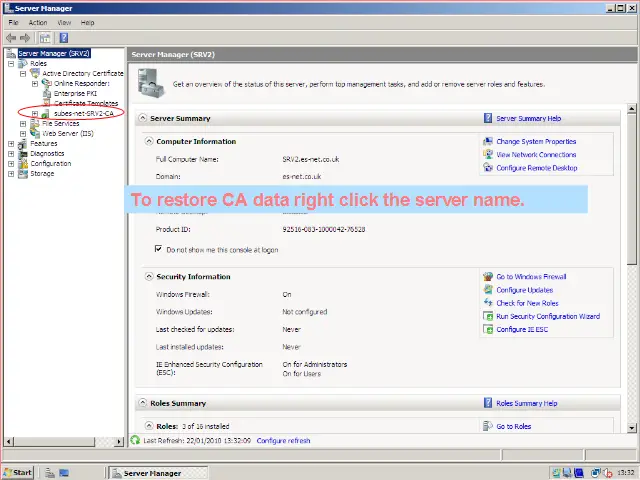Screen dimensions: 640x480
Task: Click the Show/Hide Console Tree toolbar icon
Action: 45,38
